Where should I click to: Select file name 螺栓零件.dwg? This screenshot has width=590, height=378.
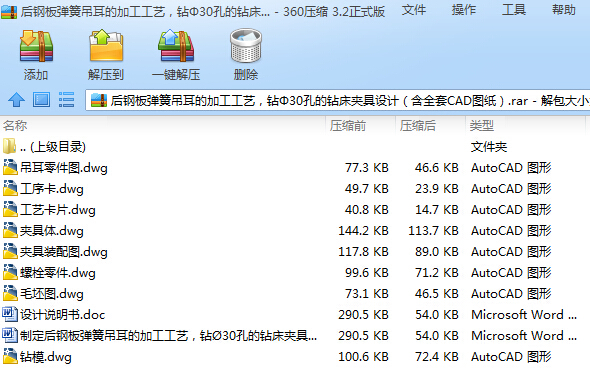click(x=58, y=273)
